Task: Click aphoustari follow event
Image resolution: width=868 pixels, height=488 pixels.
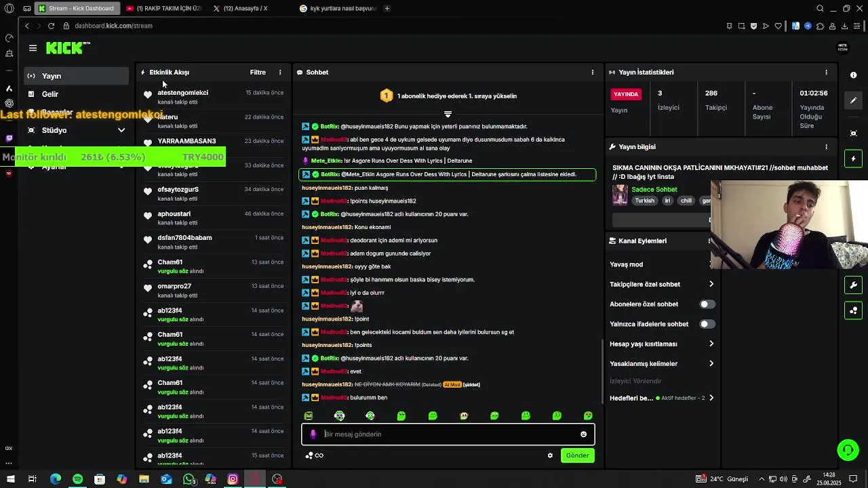Action: (213, 218)
